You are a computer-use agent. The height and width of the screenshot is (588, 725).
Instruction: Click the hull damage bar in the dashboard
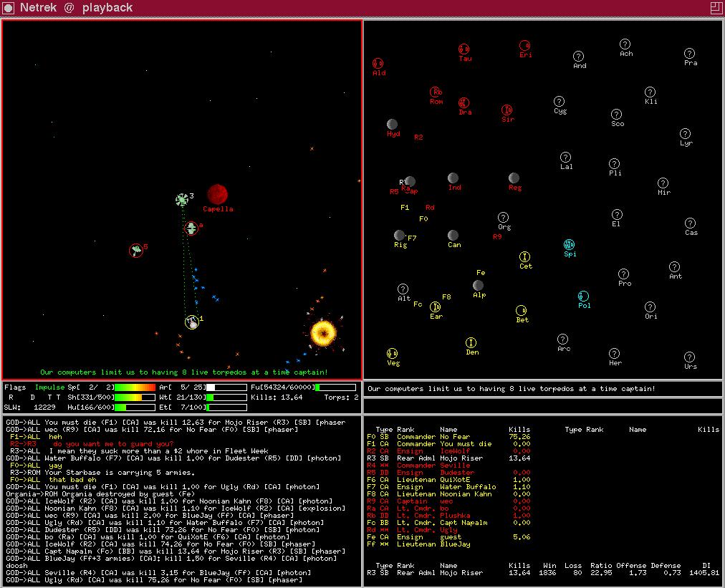(135, 408)
